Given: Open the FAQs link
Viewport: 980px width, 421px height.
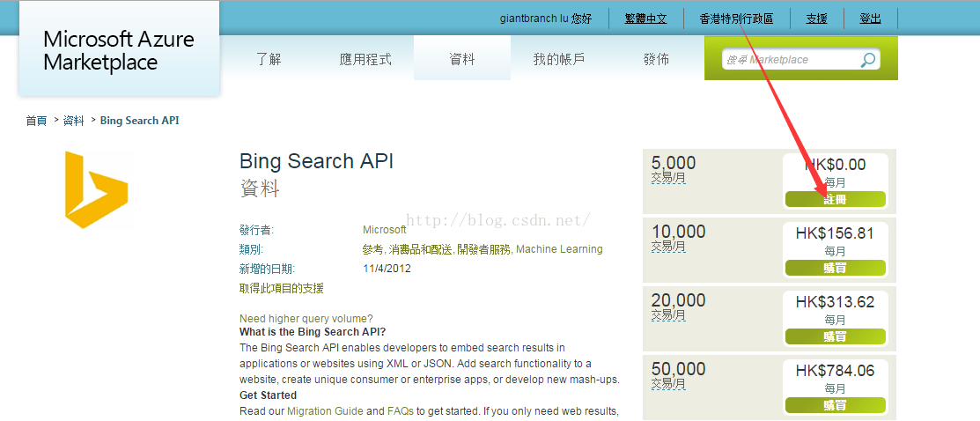Looking at the screenshot, I should coord(400,411).
